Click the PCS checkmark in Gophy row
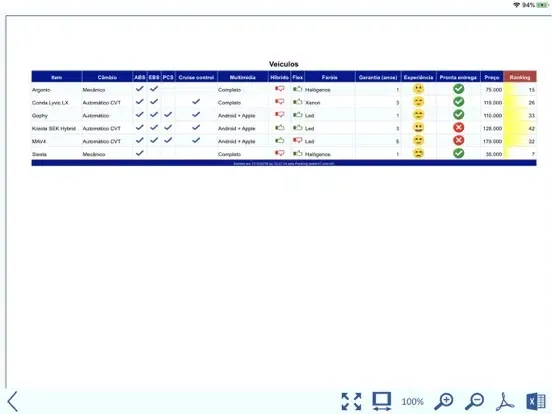 168,114
